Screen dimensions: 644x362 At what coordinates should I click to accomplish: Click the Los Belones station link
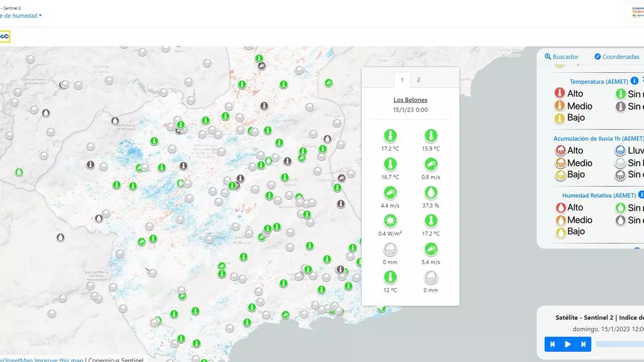pyautogui.click(x=410, y=100)
